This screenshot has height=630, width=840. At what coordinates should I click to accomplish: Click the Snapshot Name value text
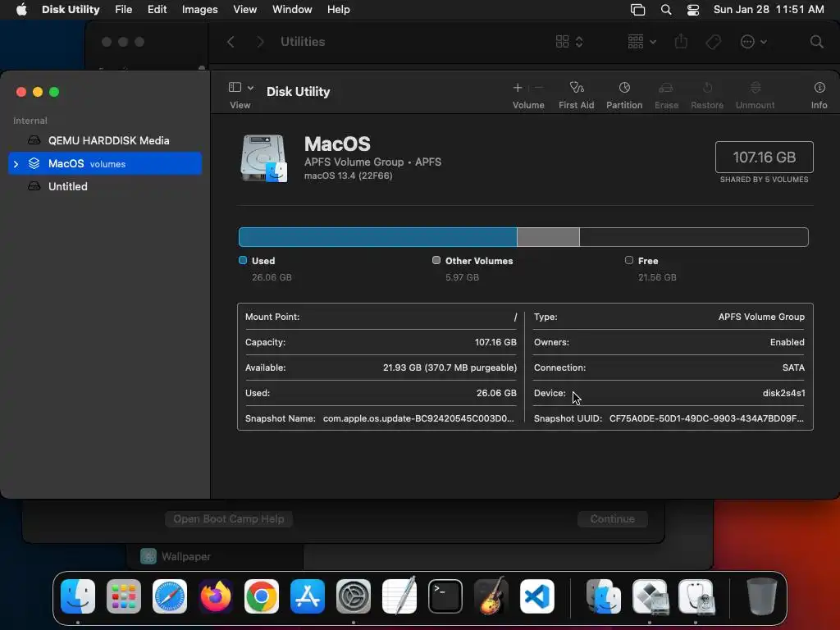click(418, 418)
